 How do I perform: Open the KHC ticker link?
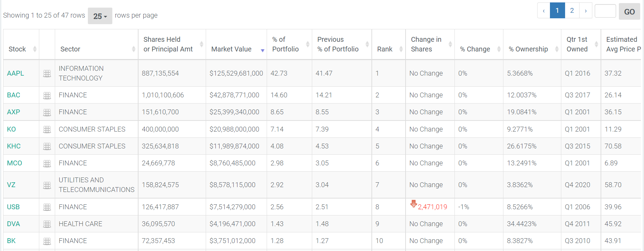pos(14,146)
